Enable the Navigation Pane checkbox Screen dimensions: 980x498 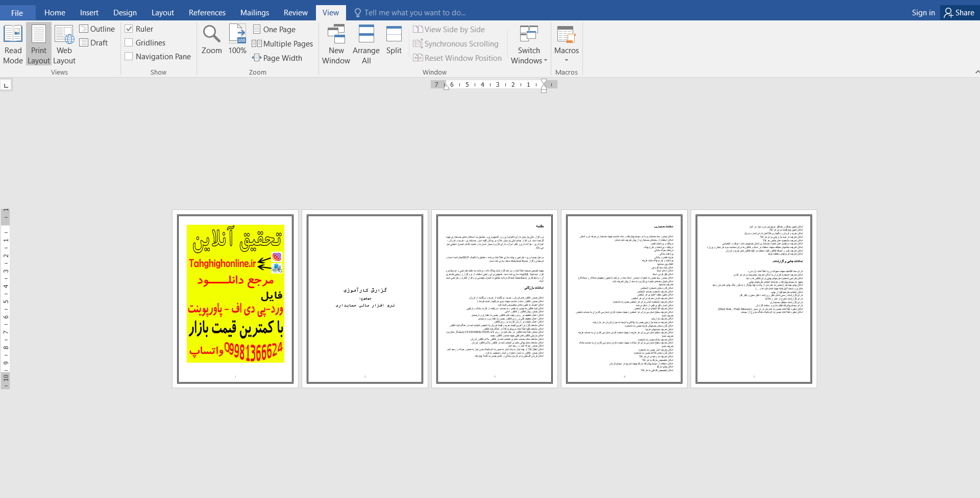pos(129,57)
